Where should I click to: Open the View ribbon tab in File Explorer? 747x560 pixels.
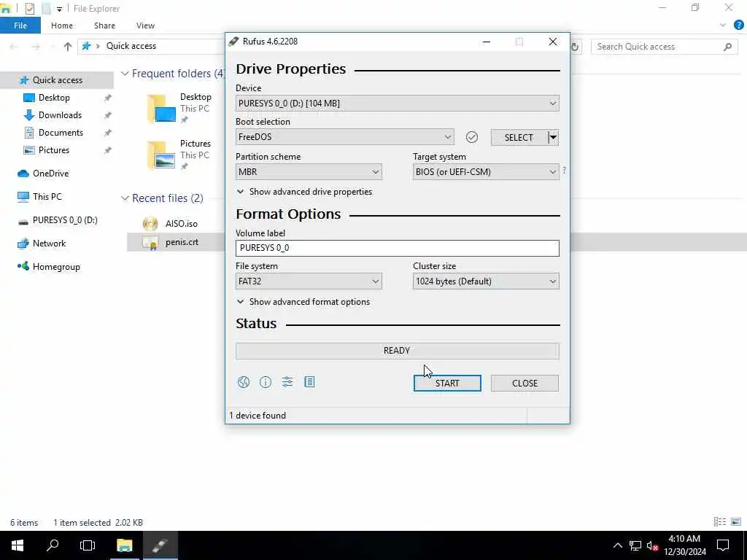point(145,26)
